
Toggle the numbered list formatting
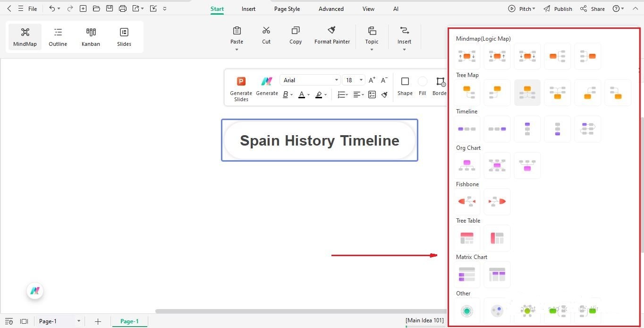click(x=341, y=95)
